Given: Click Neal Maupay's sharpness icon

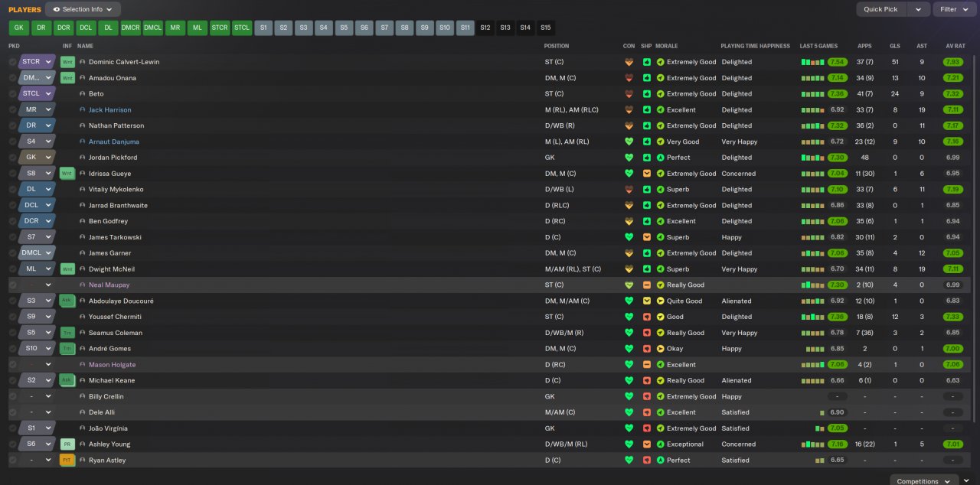Looking at the screenshot, I should pos(647,285).
